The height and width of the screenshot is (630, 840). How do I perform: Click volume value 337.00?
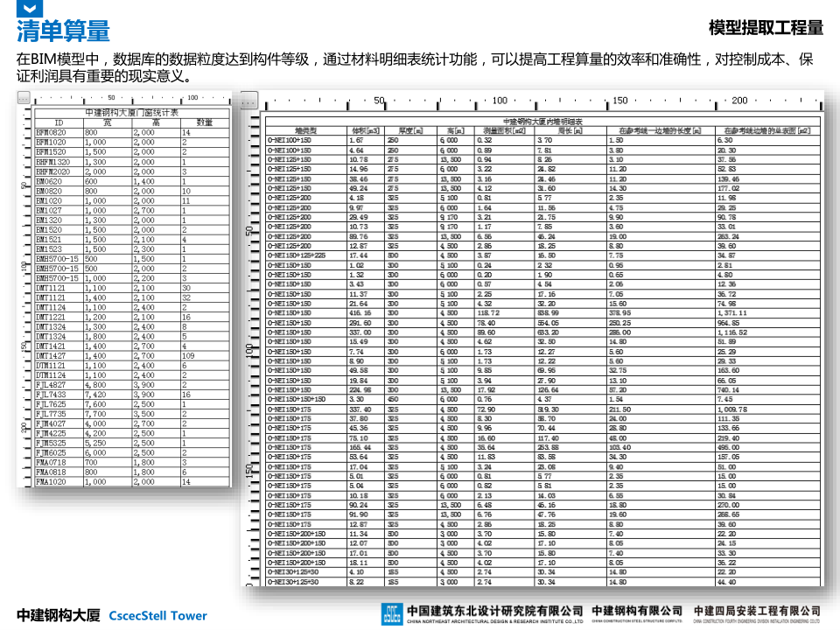coord(360,332)
